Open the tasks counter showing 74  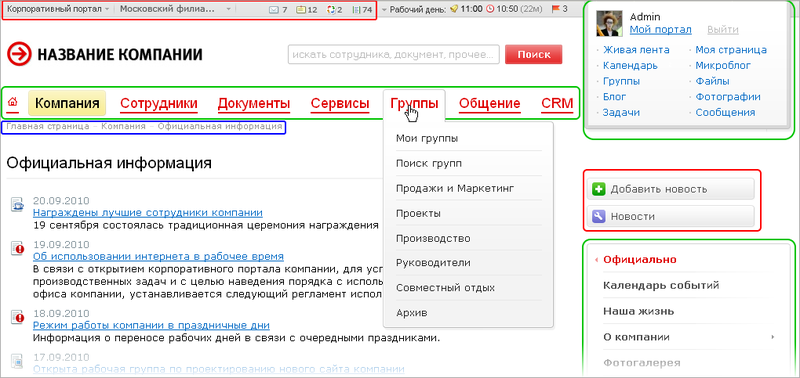(x=362, y=9)
